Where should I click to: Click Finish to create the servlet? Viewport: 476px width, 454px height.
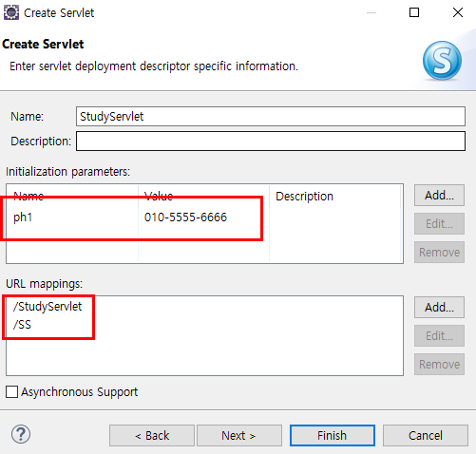coord(333,436)
